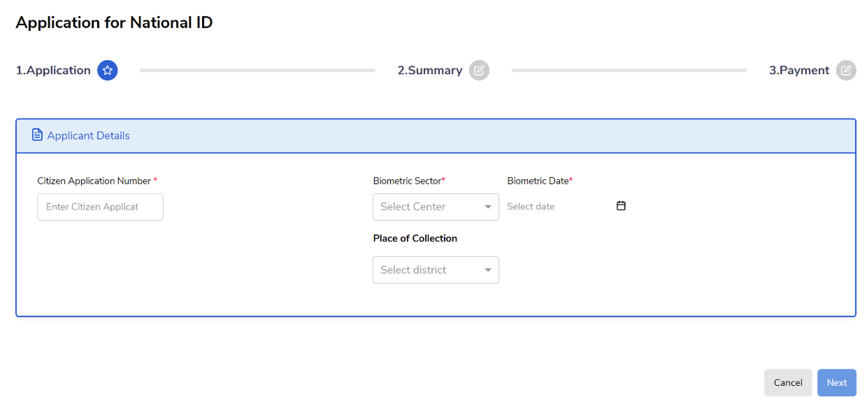This screenshot has height=405, width=868.
Task: Expand the Select Center dropdown arrow
Action: point(488,207)
